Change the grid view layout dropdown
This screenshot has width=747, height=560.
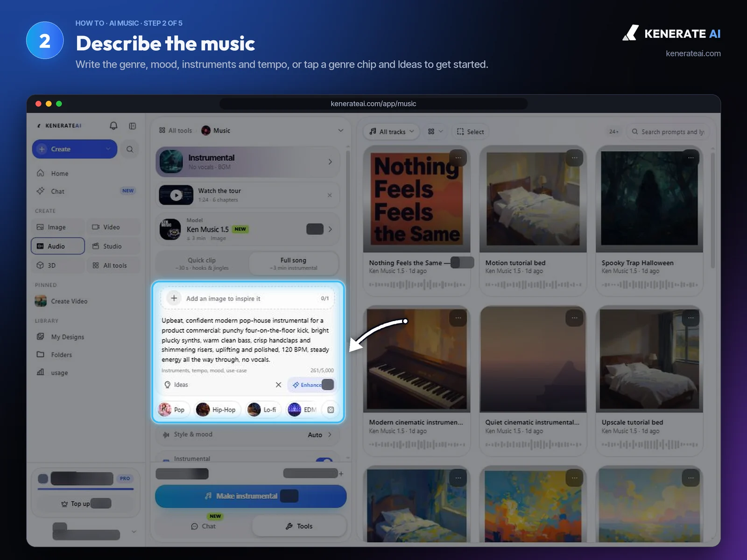tap(435, 132)
